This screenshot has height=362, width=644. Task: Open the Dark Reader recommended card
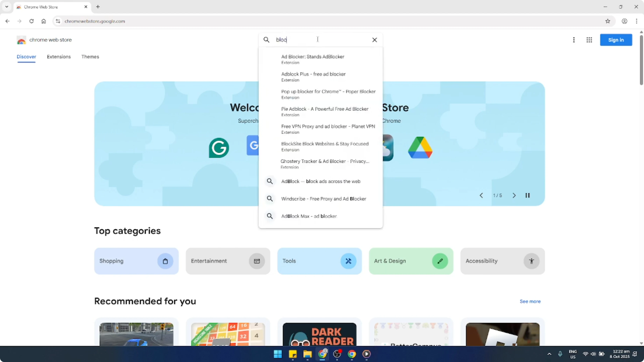pos(320,334)
